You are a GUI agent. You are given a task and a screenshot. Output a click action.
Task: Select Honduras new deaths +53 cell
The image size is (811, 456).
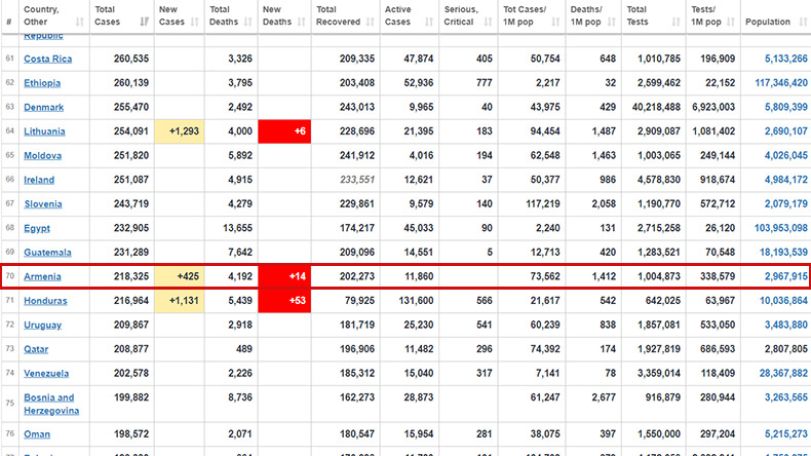click(284, 301)
